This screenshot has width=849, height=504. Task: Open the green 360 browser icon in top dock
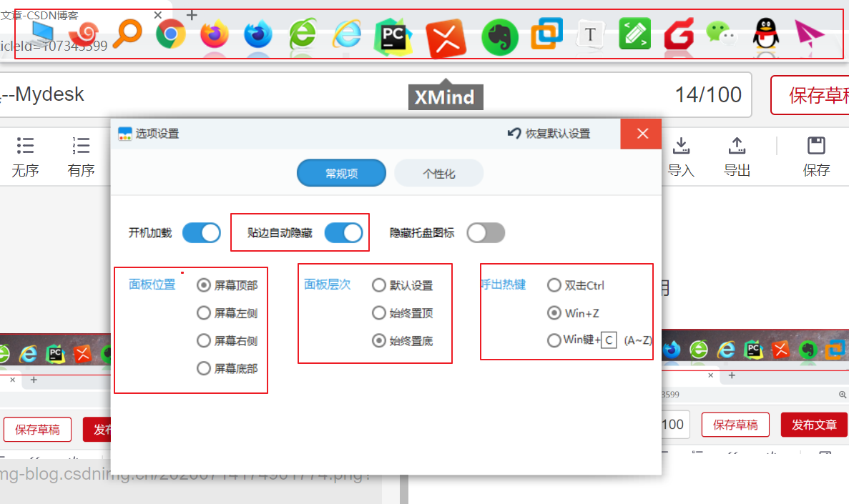(302, 34)
